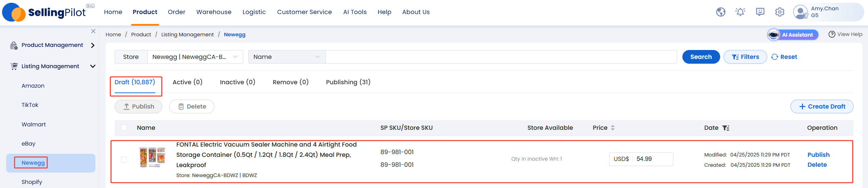Click the Newegg breadcrumb item

pos(235,35)
